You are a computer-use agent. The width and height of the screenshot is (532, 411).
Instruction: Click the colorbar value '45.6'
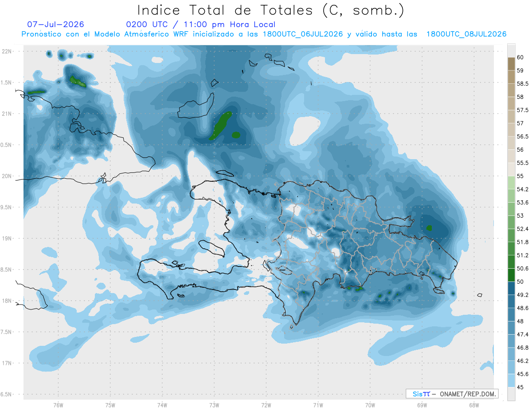(x=522, y=374)
